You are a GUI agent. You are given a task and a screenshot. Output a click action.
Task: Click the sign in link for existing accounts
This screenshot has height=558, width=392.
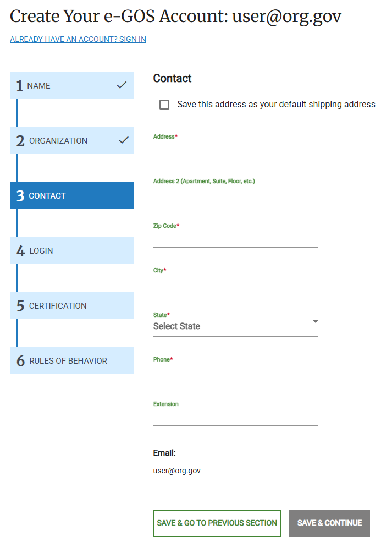(78, 39)
